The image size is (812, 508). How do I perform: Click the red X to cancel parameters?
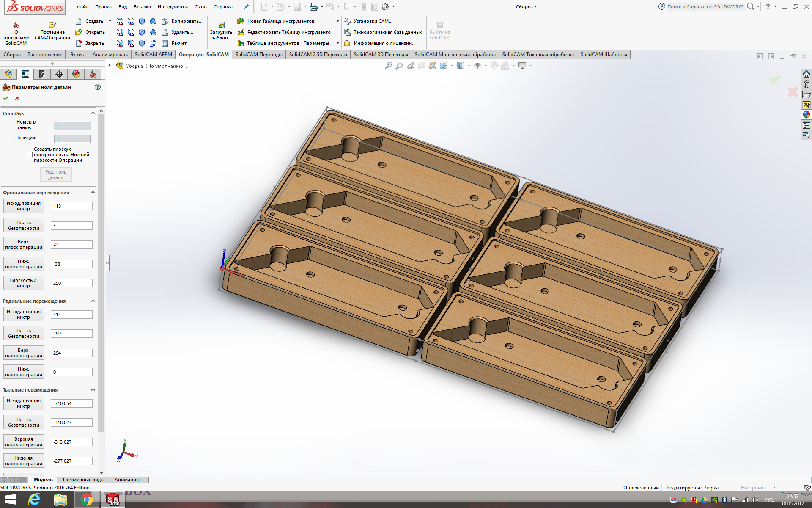click(x=17, y=98)
